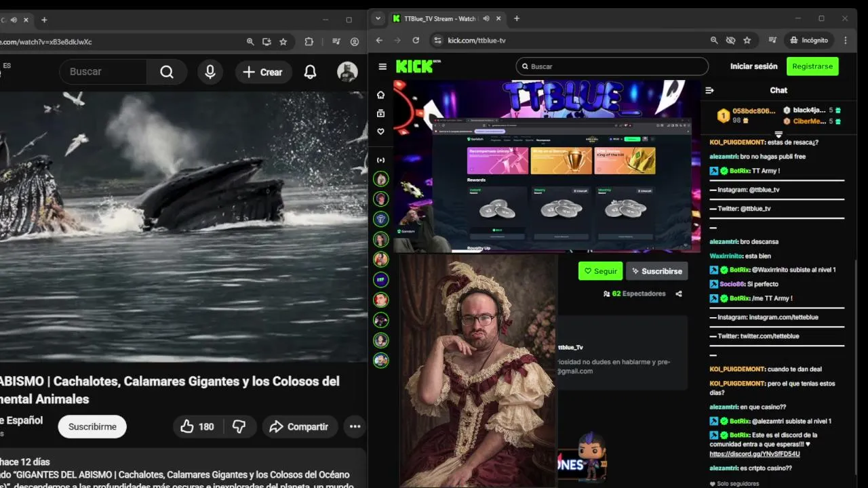
Task: Open Chrome menu in Incognito window
Action: pyautogui.click(x=846, y=41)
